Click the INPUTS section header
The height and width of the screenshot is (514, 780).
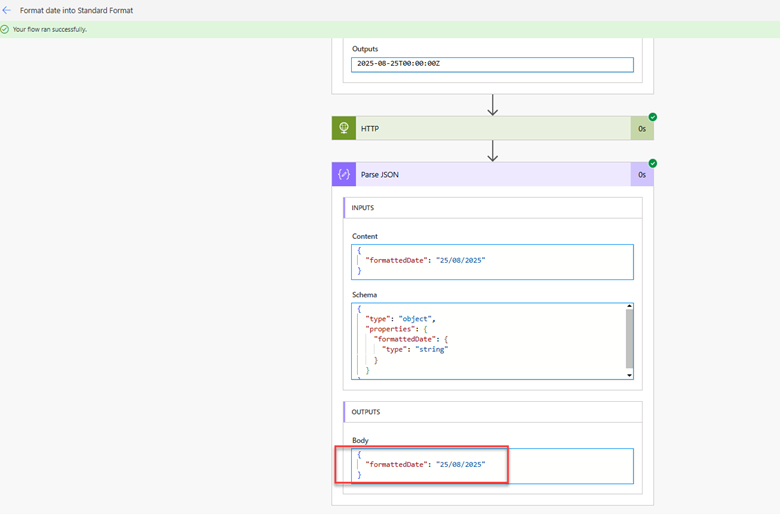492,207
